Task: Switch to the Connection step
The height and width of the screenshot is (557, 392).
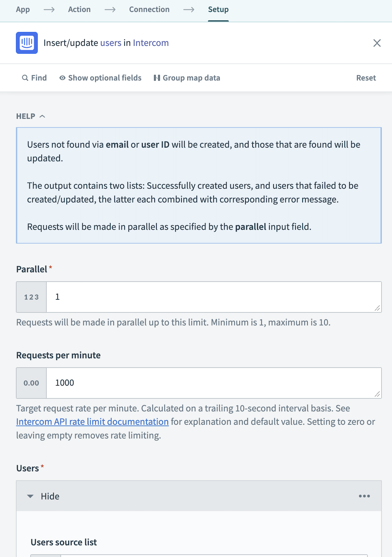Action: pyautogui.click(x=149, y=9)
